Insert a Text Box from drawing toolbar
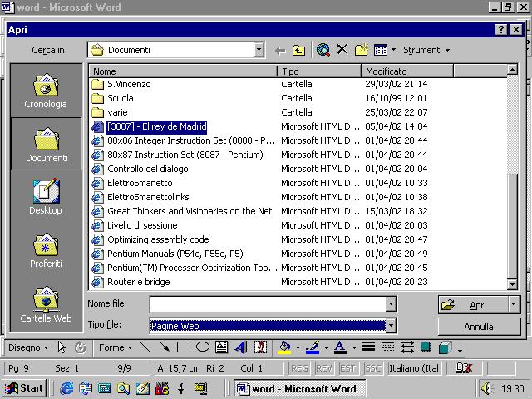532x399 pixels. 222,347
